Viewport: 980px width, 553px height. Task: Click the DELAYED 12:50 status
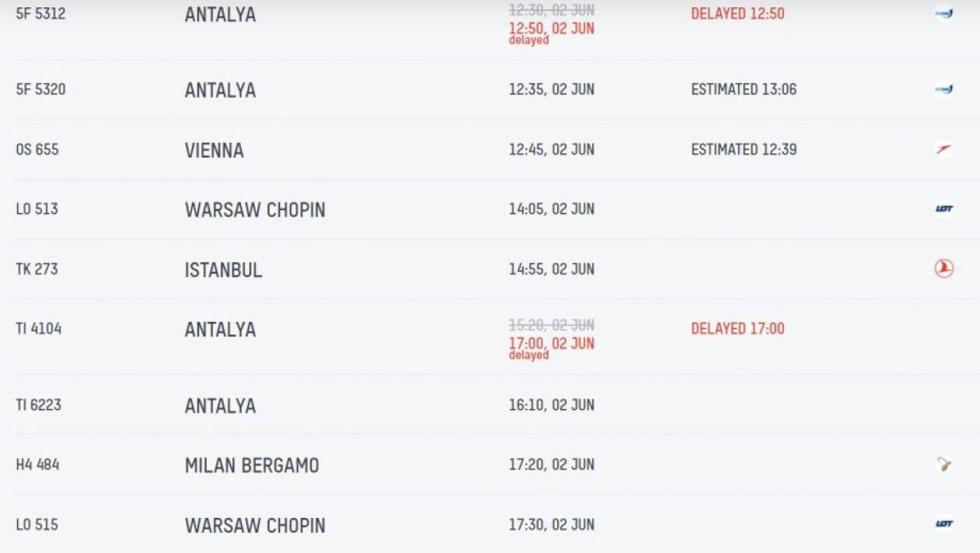(737, 14)
